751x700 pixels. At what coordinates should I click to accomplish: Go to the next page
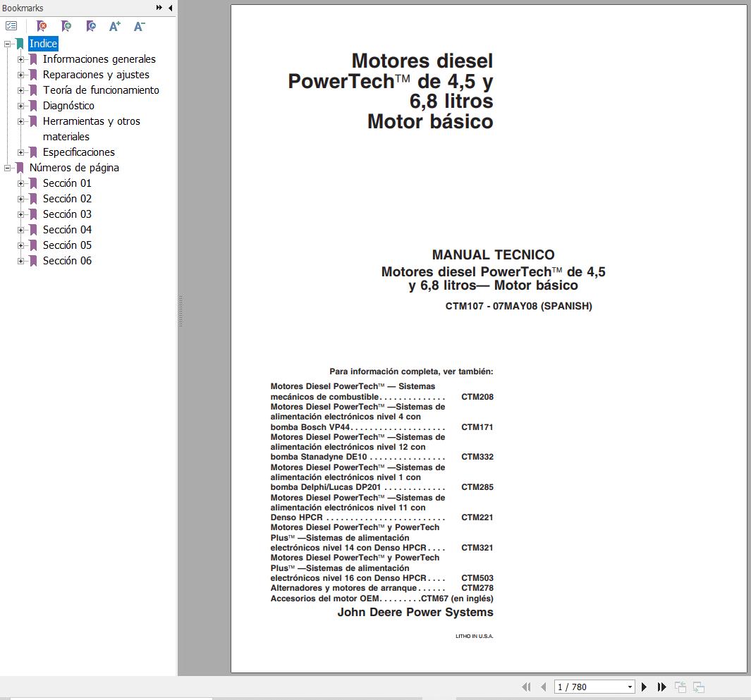click(645, 687)
